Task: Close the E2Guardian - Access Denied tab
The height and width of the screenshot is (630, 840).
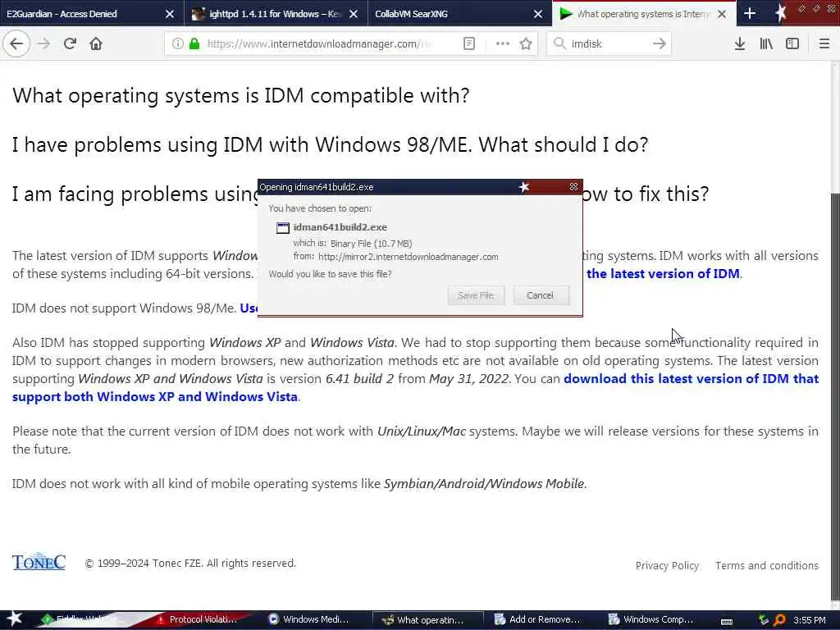Action: point(169,14)
